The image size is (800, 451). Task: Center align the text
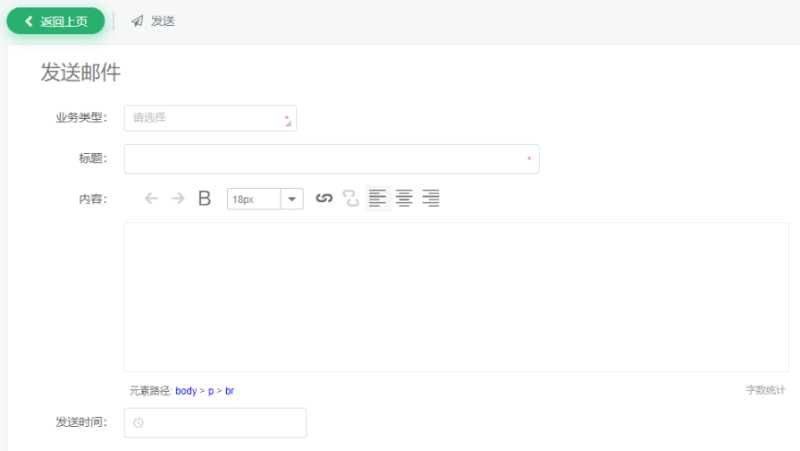(404, 199)
